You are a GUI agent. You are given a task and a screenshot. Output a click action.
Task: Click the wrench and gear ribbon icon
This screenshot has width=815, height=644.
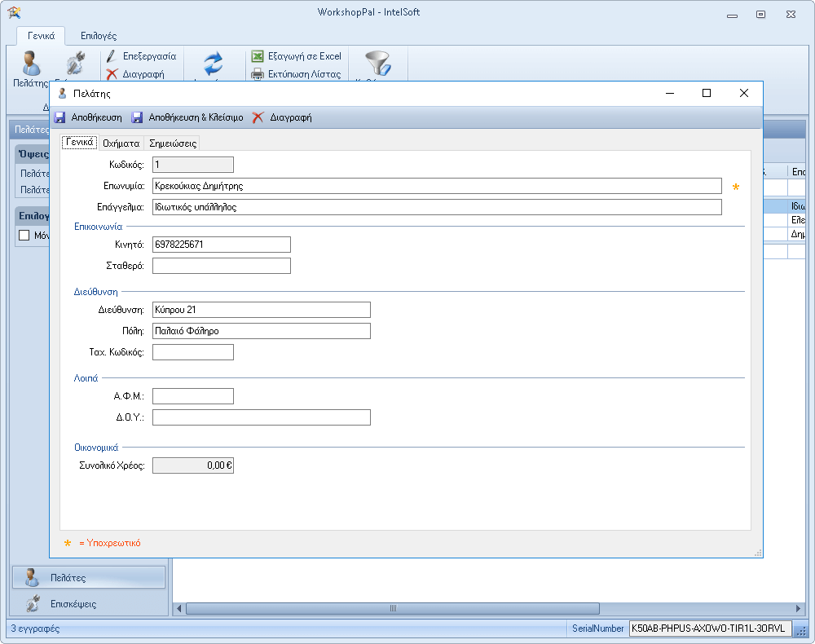76,63
